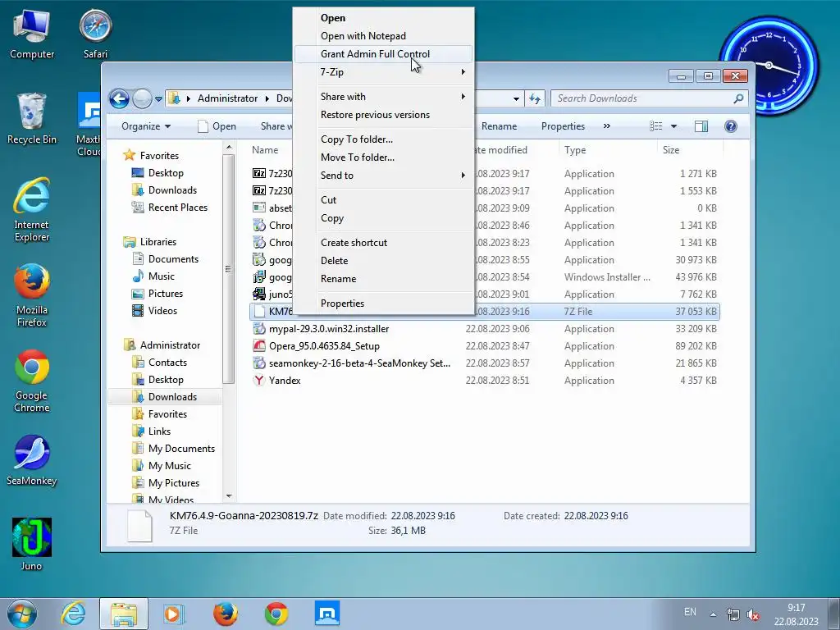Select Contacts under Administrator
840x630 pixels.
click(x=160, y=363)
